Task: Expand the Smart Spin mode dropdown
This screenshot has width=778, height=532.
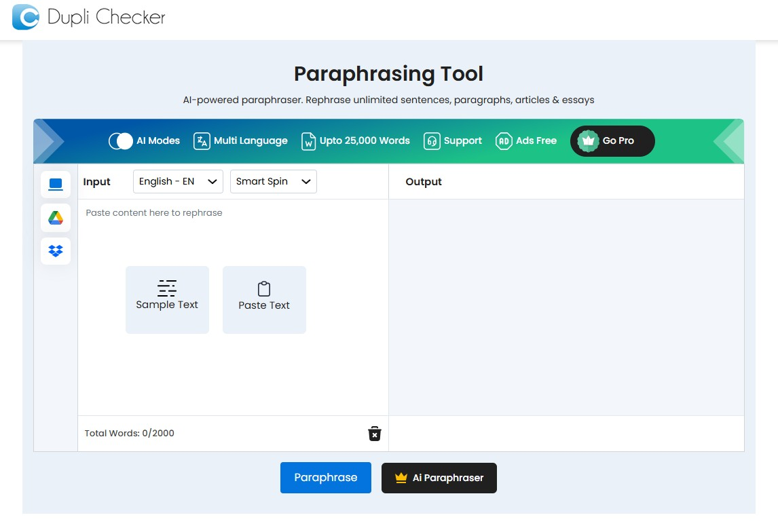Action: pyautogui.click(x=274, y=181)
